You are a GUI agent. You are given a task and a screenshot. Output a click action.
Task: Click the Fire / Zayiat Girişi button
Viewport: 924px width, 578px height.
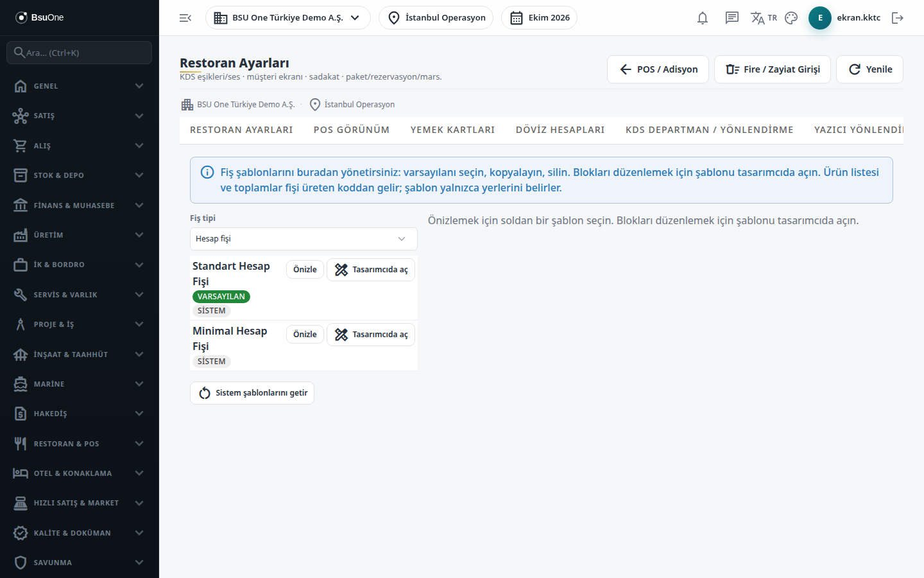(x=773, y=69)
